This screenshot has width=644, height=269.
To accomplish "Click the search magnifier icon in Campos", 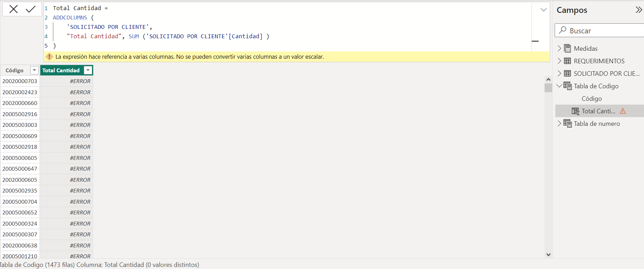I will coord(562,30).
